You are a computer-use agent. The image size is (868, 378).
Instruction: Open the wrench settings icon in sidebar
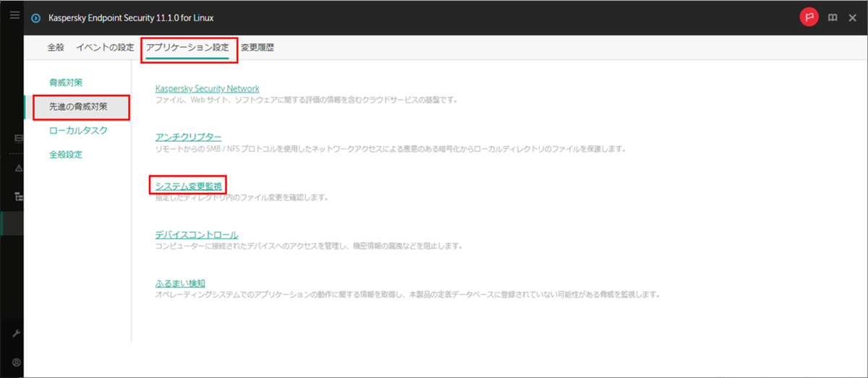coord(17,334)
